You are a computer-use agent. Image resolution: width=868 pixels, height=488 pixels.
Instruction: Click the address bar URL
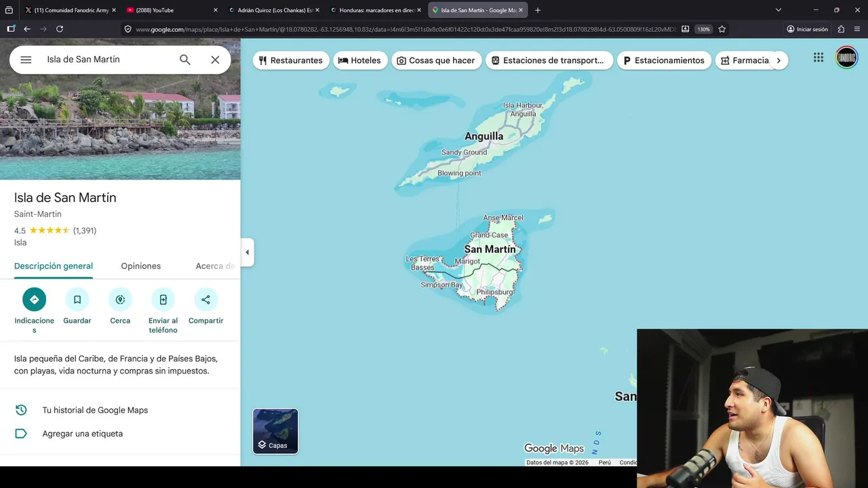point(406,29)
